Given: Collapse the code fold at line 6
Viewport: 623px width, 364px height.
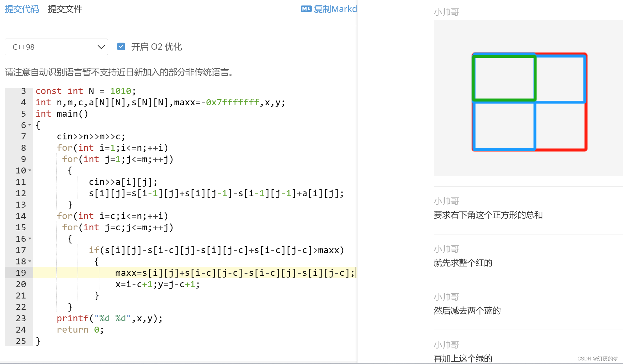Looking at the screenshot, I should pyautogui.click(x=30, y=125).
